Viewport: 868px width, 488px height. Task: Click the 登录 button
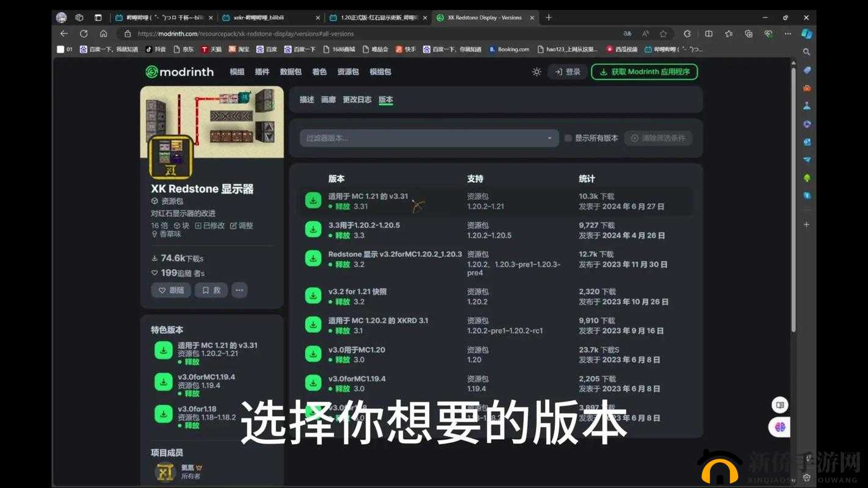click(x=567, y=71)
